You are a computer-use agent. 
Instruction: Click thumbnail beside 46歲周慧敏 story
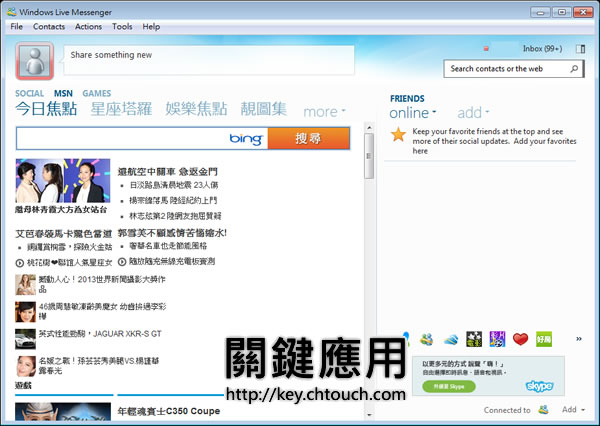(x=26, y=312)
